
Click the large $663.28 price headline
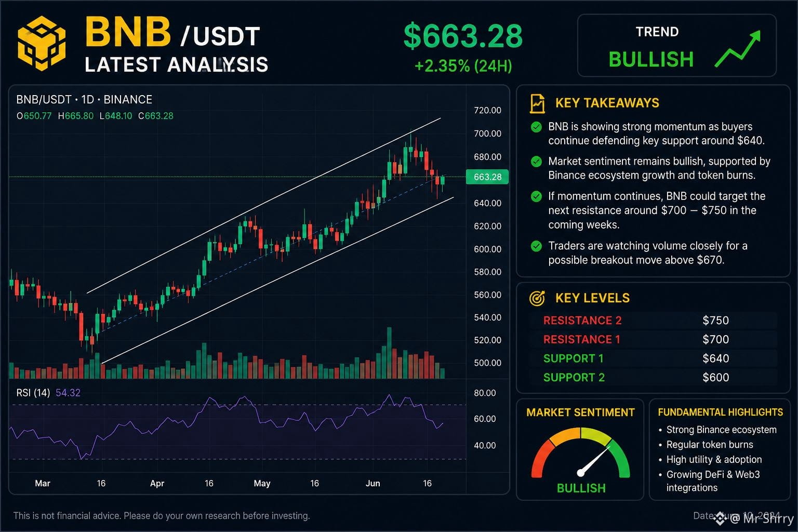(x=463, y=36)
